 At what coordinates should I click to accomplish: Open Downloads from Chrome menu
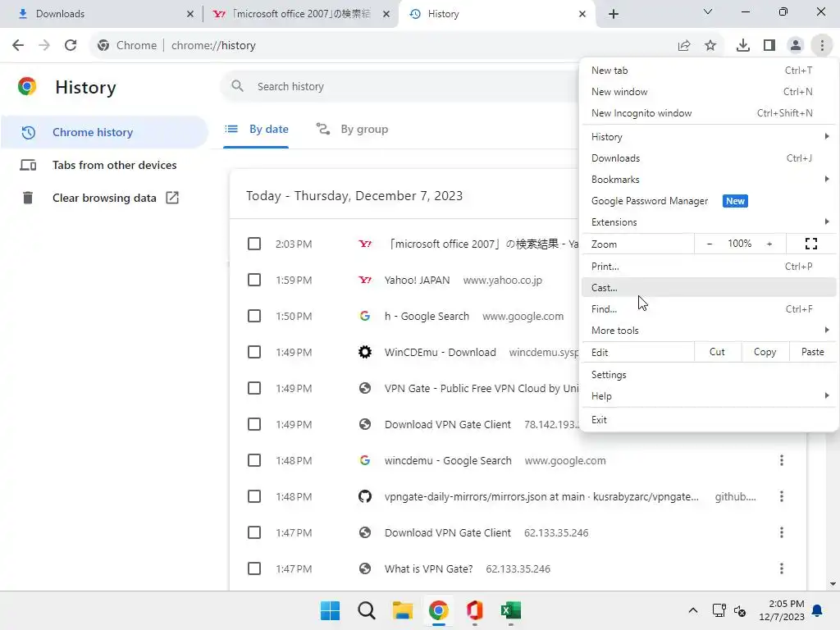pos(709,158)
